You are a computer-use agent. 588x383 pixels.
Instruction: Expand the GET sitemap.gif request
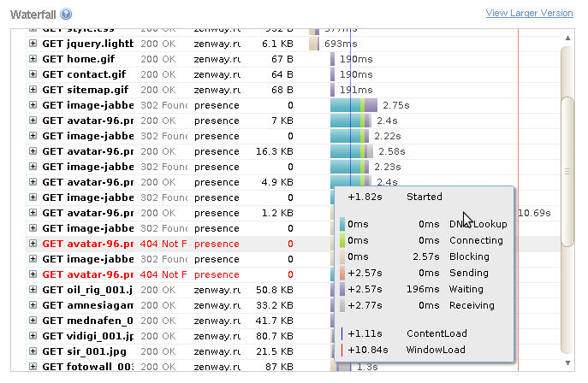pyautogui.click(x=33, y=90)
